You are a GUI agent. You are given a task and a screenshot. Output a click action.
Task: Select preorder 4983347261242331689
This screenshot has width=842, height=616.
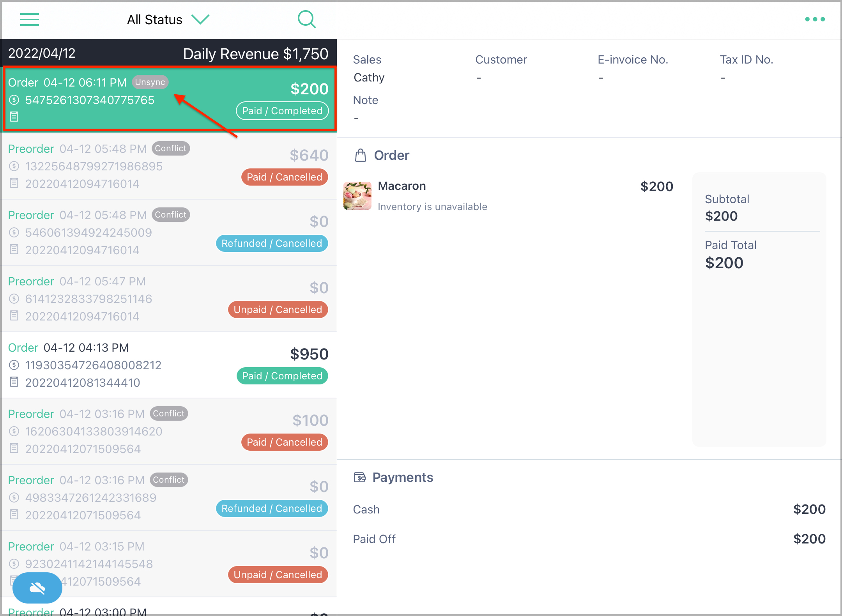point(169,497)
